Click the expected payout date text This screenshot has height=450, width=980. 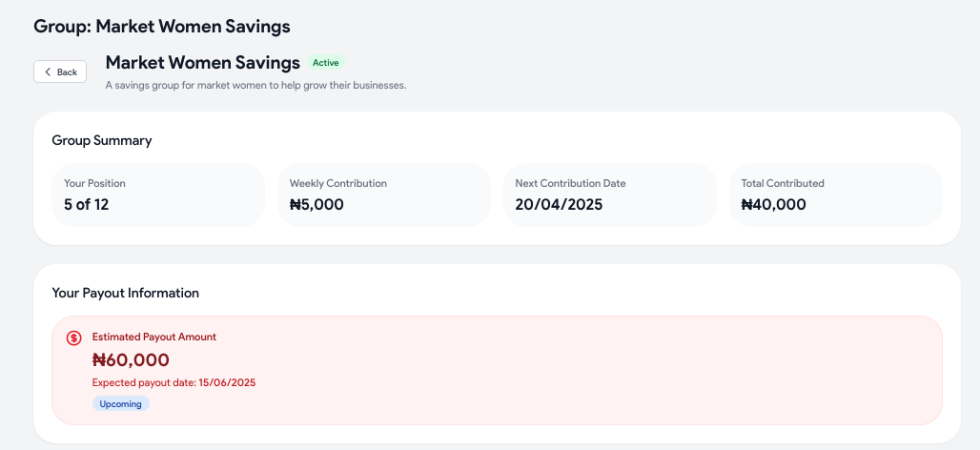coord(174,382)
